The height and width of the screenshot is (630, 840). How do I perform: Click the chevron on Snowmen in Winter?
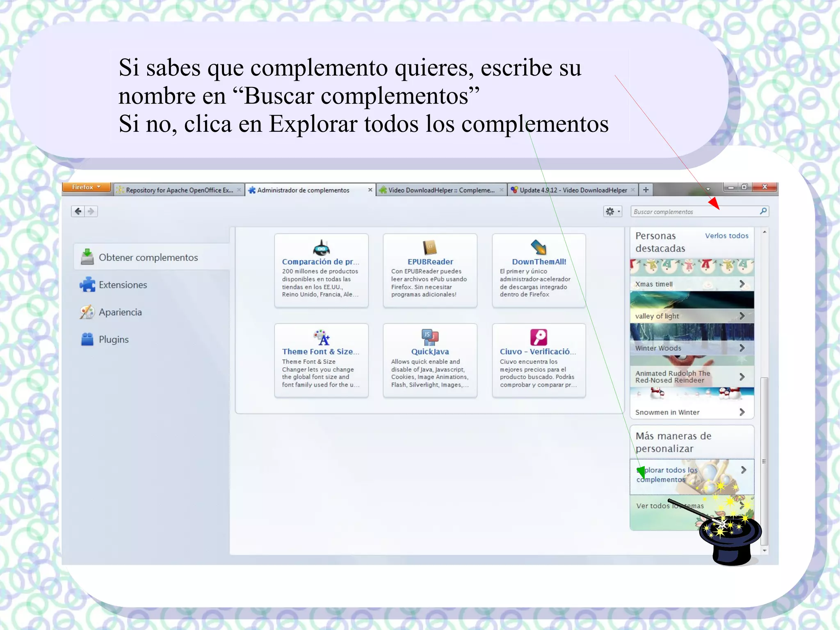click(742, 412)
